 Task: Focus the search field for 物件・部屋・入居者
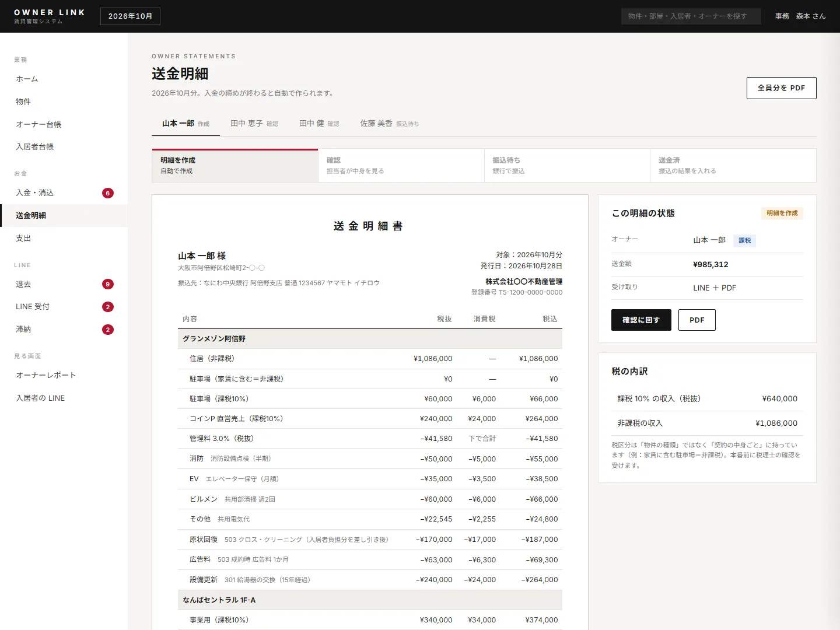pyautogui.click(x=691, y=16)
